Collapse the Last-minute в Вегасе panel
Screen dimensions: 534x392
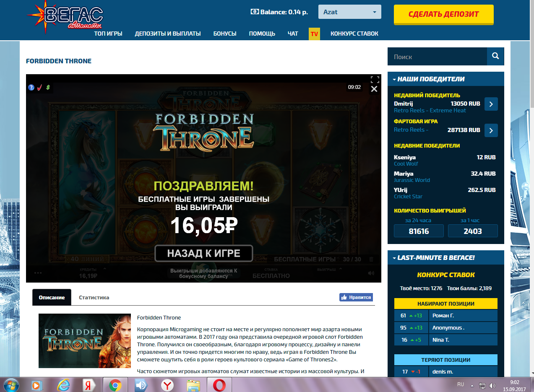(394, 257)
